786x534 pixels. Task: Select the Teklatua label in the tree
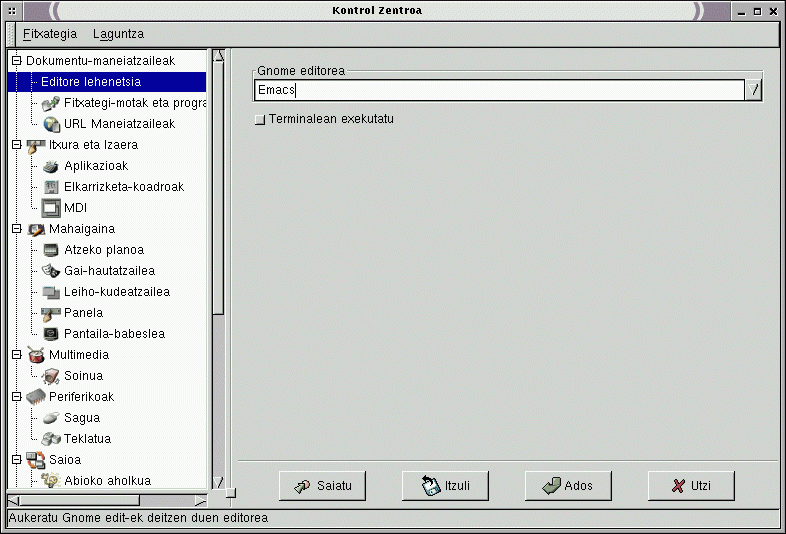pos(87,439)
